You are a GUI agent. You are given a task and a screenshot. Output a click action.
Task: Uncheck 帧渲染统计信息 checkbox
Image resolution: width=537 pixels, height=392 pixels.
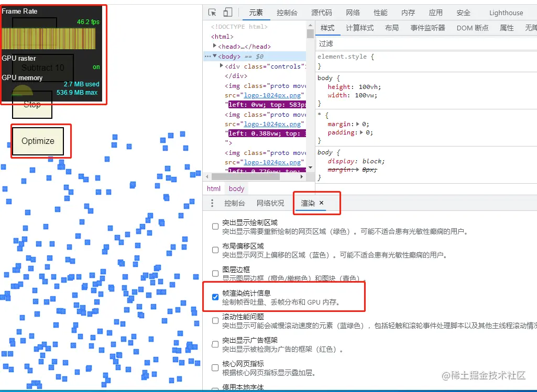click(215, 297)
